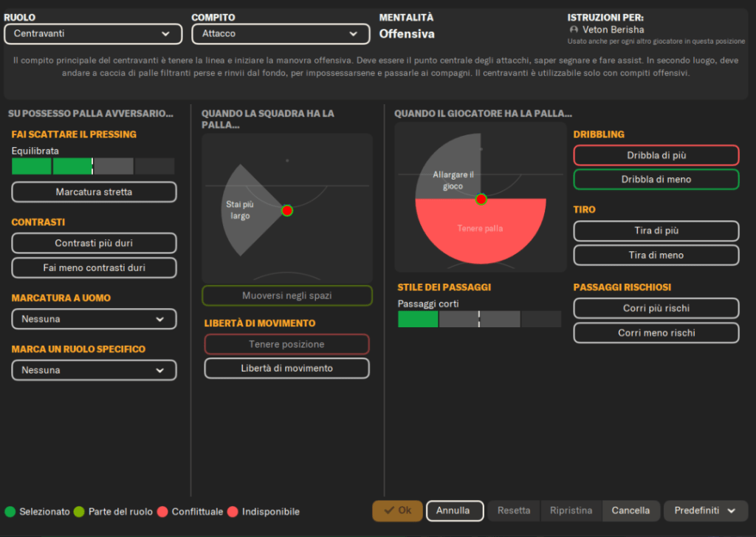Screen dimensions: 756x537
Task: Open the Ruolo dropdown showing Centravanti
Action: tap(93, 34)
